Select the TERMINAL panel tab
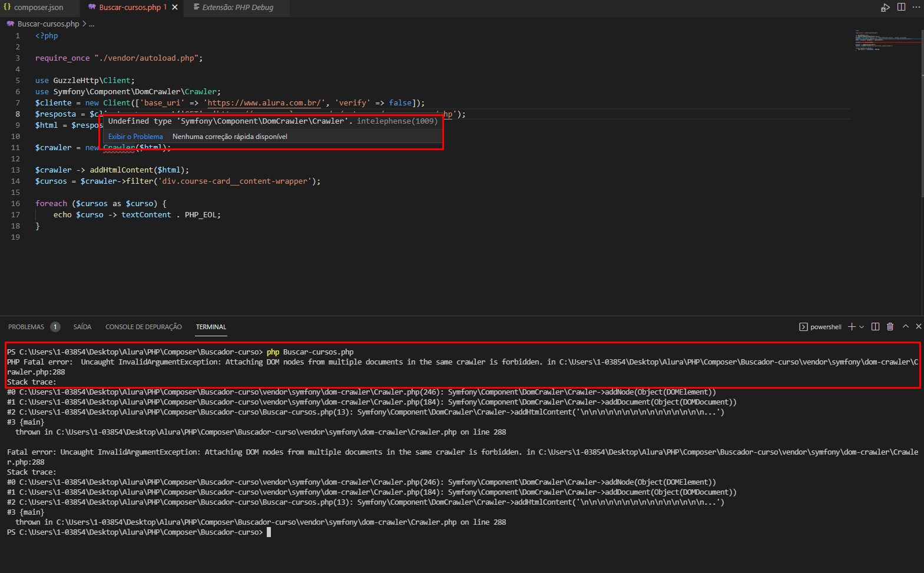The image size is (924, 573). pos(211,327)
